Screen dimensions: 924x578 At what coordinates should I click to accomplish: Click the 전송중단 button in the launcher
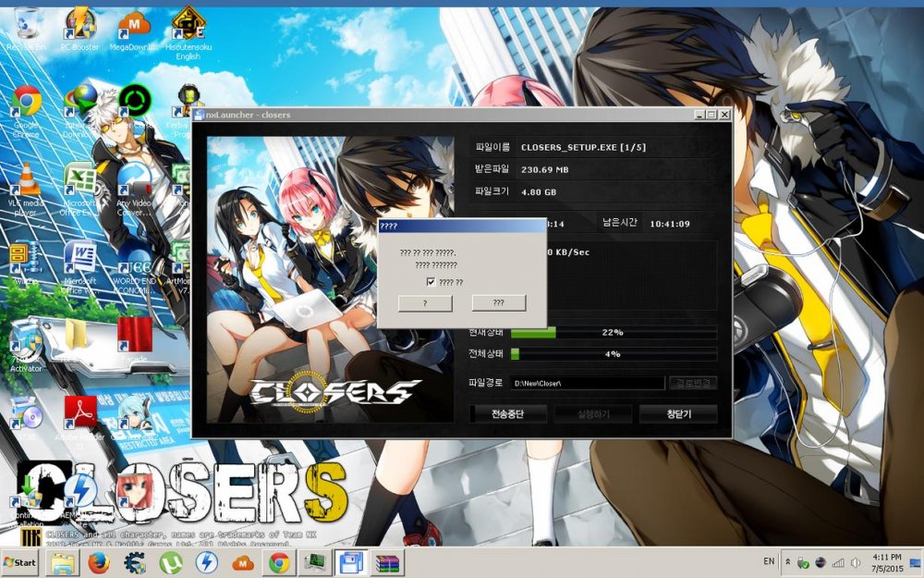click(x=506, y=414)
